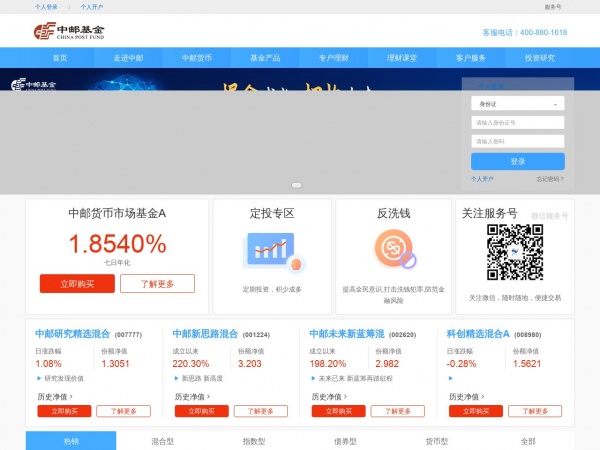Click the 登录 login button
Image resolution: width=600 pixels, height=450 pixels.
(x=517, y=161)
